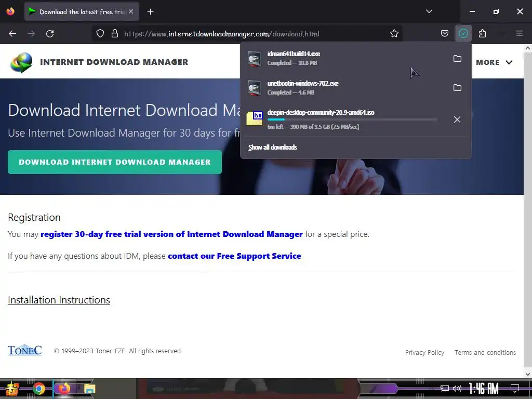
Task: Select the Download the latest free trial tab
Action: click(x=82, y=12)
